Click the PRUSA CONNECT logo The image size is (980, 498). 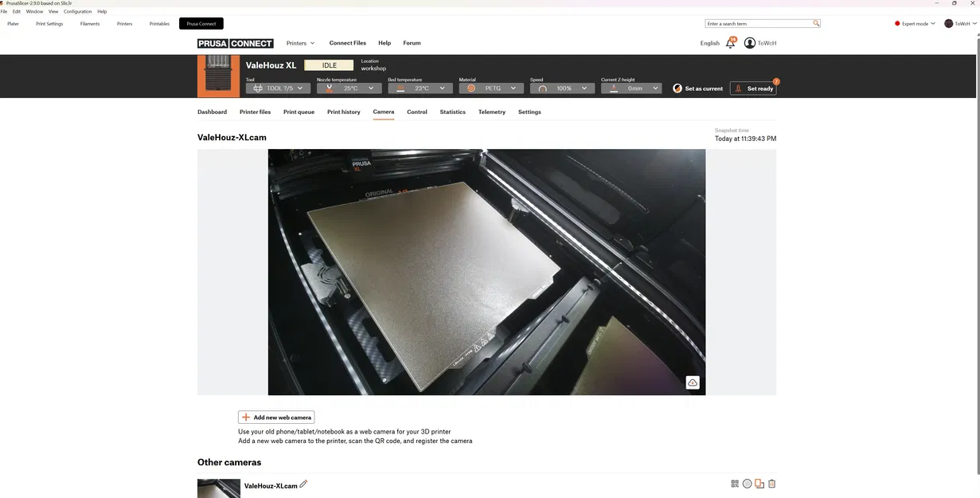[x=236, y=43]
